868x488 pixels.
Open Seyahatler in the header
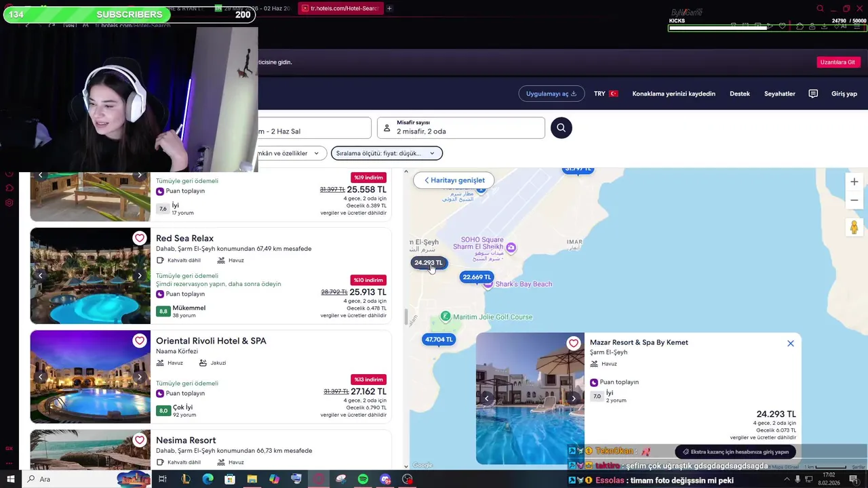780,94
